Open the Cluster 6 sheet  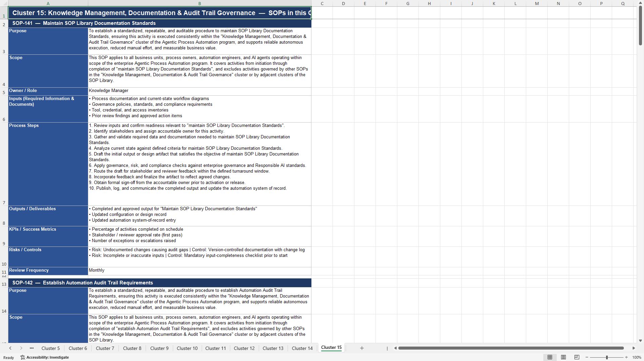(78, 348)
